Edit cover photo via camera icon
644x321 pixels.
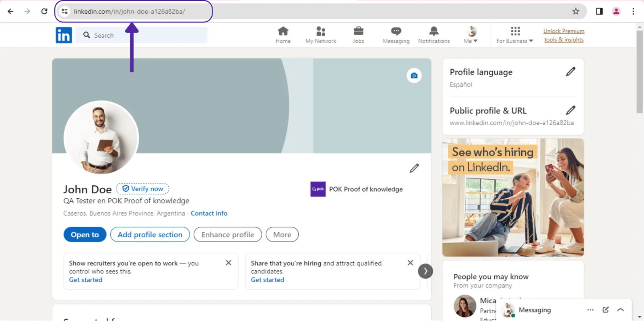click(414, 76)
